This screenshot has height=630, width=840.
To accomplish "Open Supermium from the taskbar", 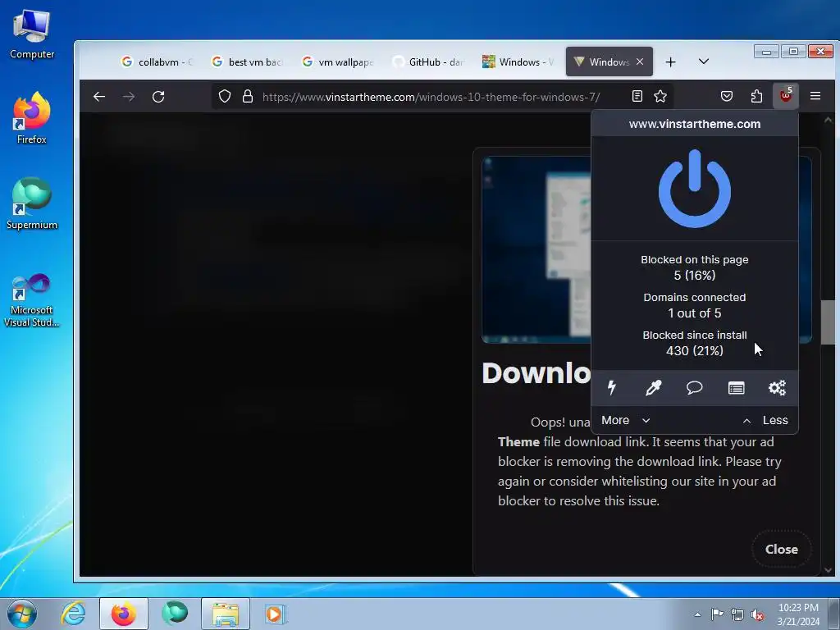I will click(x=175, y=614).
